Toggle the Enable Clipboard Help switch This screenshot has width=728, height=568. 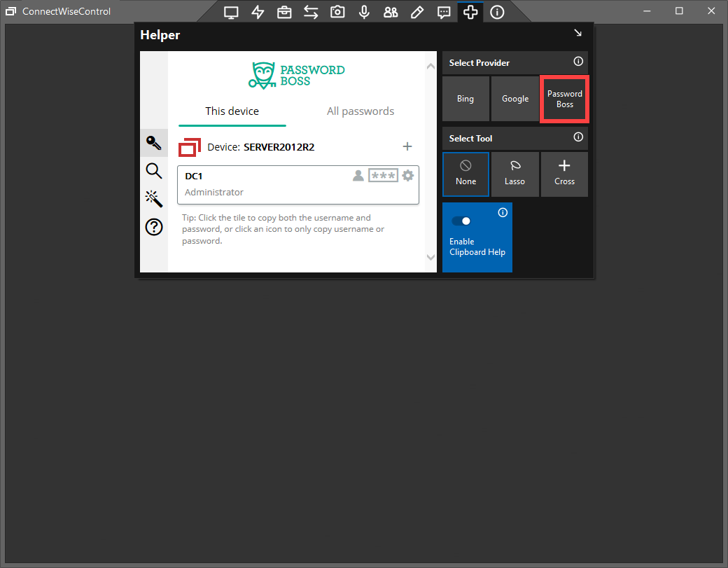point(461,221)
